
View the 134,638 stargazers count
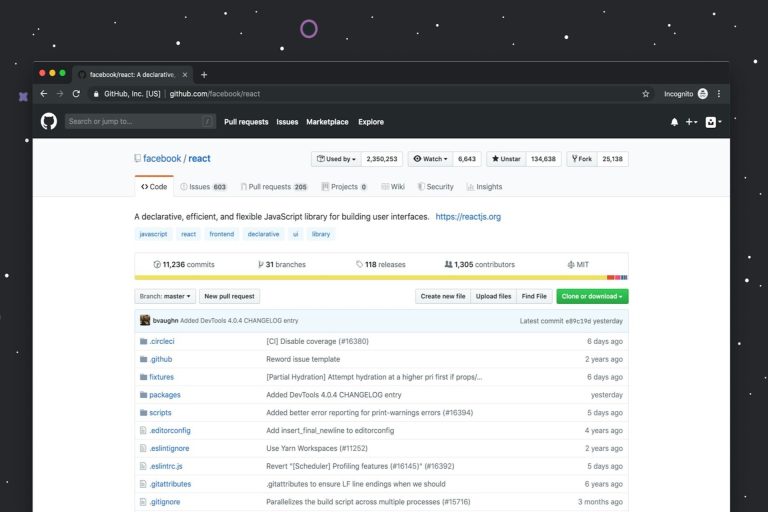tap(543, 159)
